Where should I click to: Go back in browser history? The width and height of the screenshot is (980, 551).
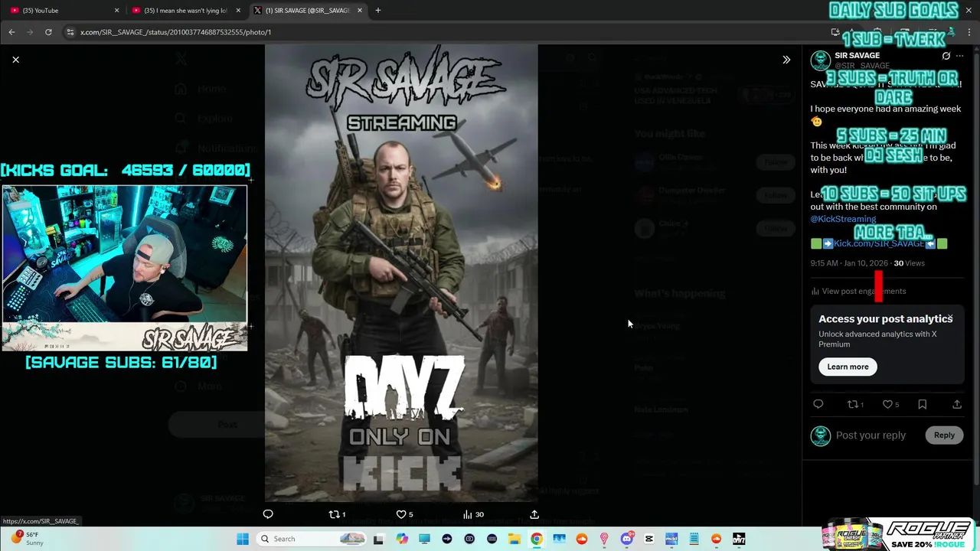coord(11,32)
